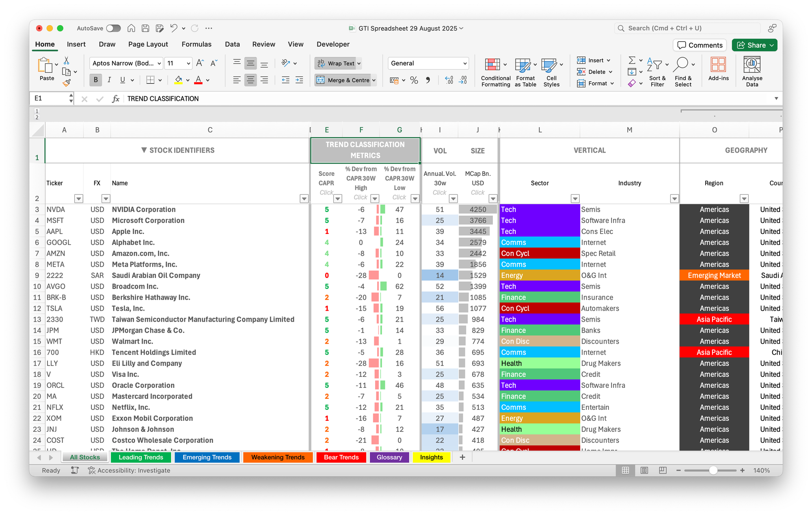
Task: Toggle the AutoSave switch
Action: tap(113, 28)
